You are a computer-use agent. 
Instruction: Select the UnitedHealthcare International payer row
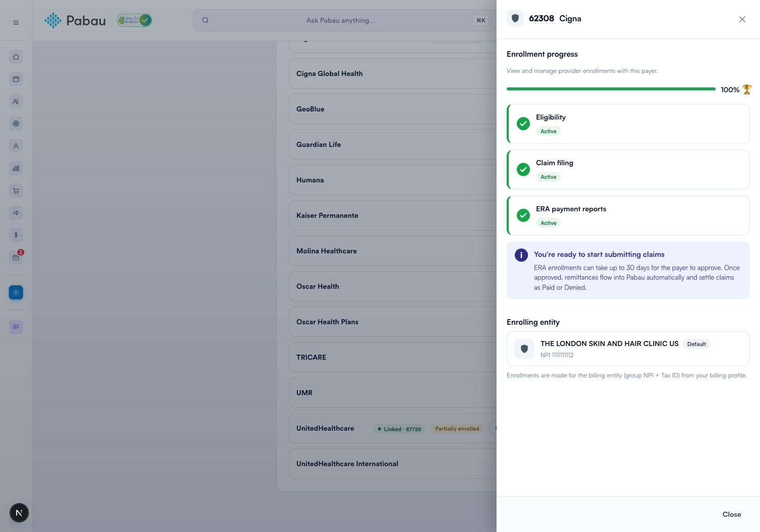click(393, 464)
